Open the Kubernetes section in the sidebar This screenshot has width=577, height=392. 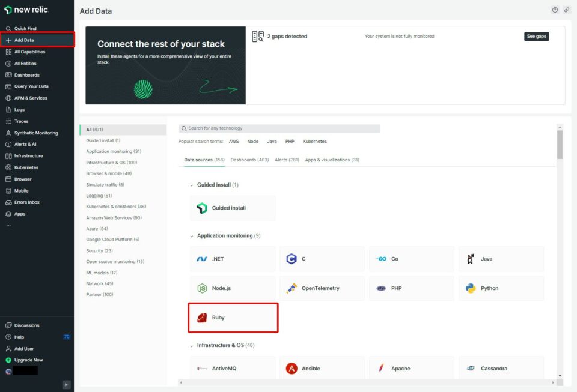tap(25, 167)
